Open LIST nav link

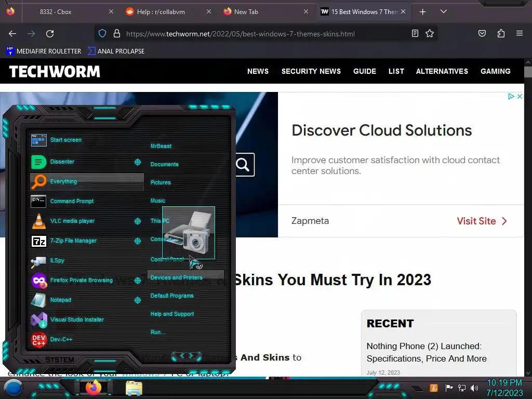396,71
